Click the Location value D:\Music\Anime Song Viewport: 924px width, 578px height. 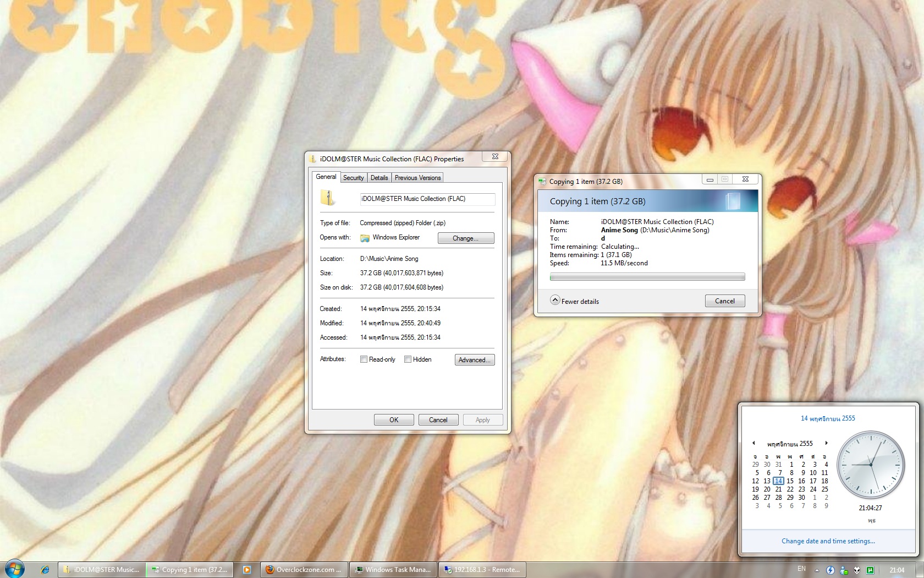389,259
